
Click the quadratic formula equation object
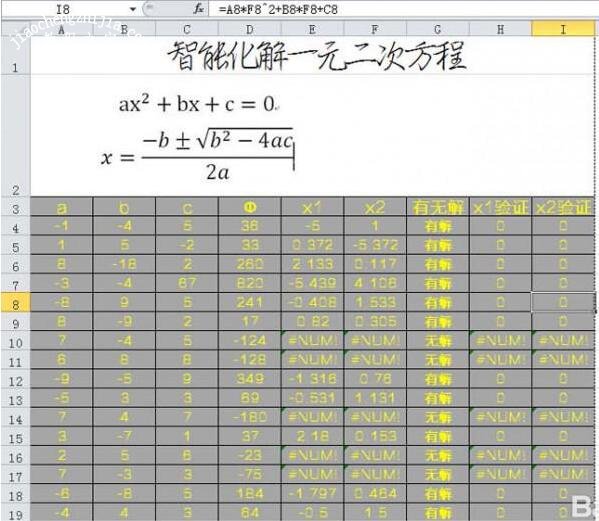tap(198, 155)
